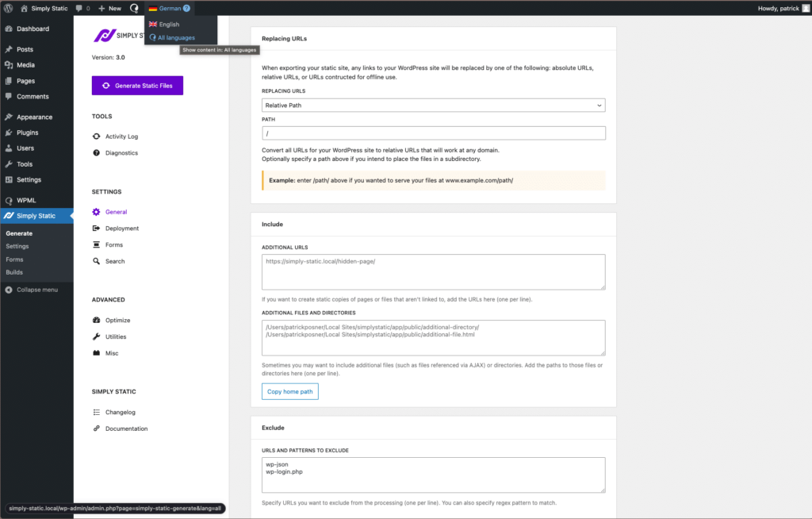Click the Documentation link icon

tap(96, 429)
